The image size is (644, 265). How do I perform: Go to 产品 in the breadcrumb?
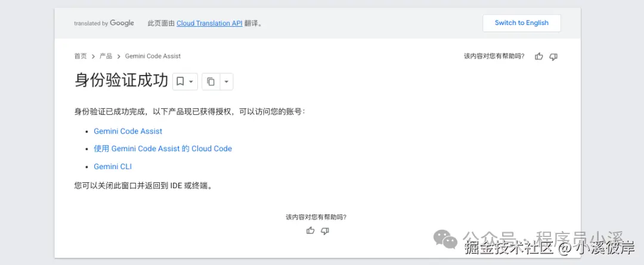tap(106, 56)
